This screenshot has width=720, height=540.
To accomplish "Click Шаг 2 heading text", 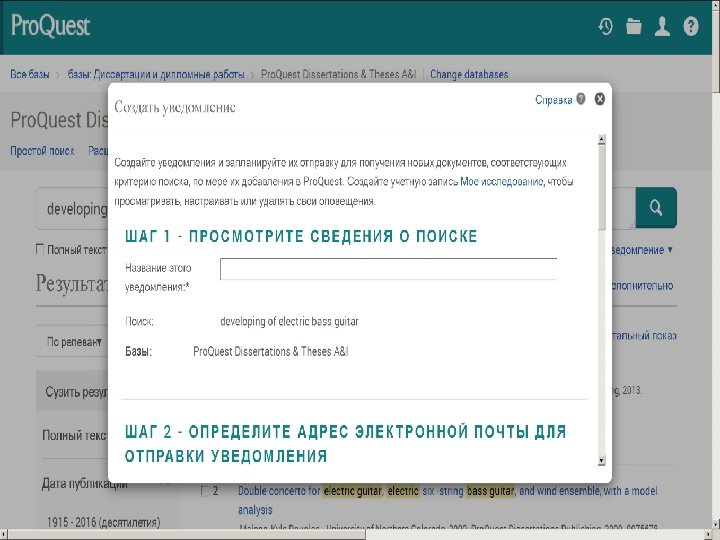I will click(345, 444).
